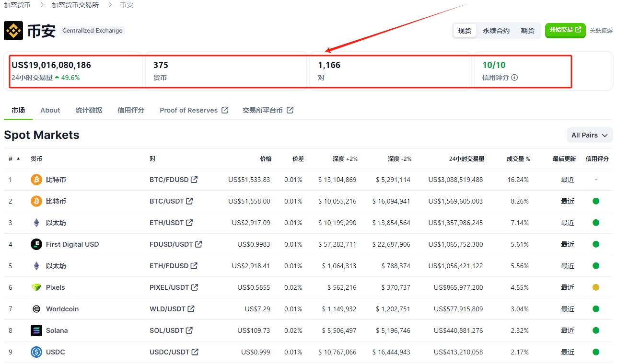Click yellow trust dot for PIXEL/USDT row
The width and height of the screenshot is (617, 364).
pyautogui.click(x=596, y=287)
